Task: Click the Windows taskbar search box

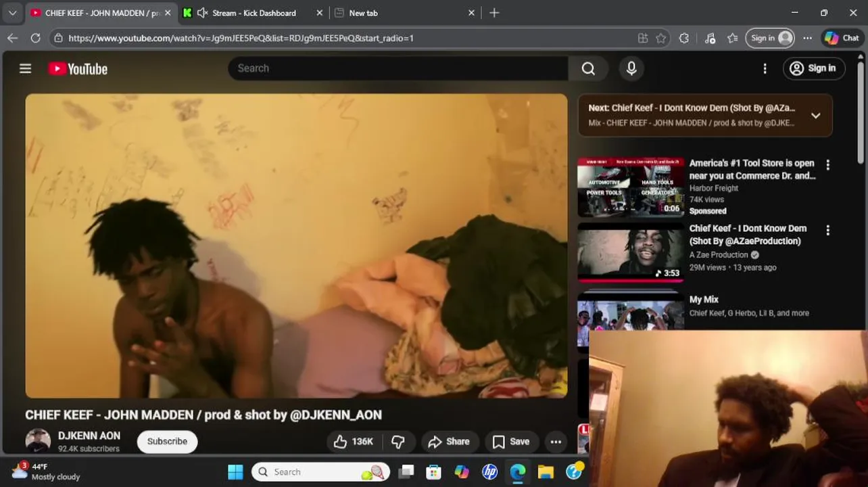Action: pos(321,472)
